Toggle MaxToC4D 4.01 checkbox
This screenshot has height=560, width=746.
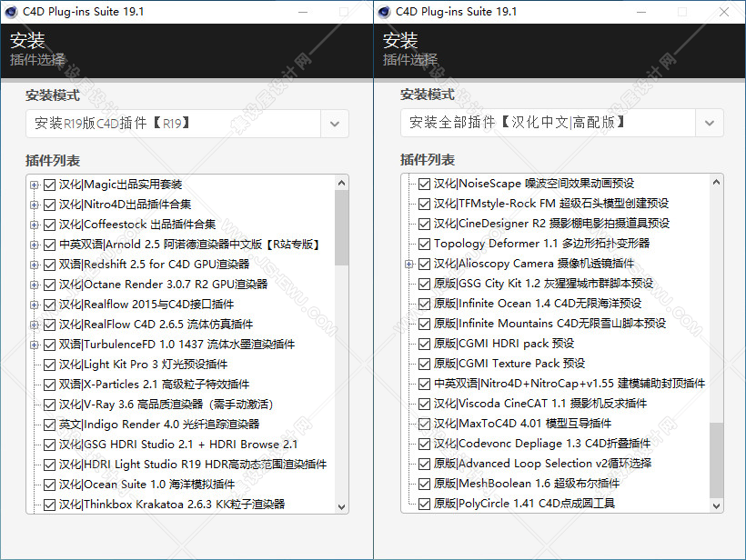coord(424,424)
